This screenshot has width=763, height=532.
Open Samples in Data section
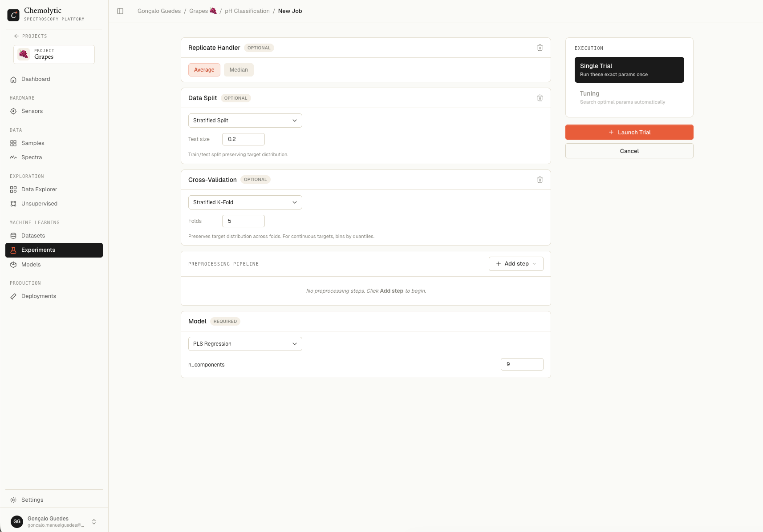(x=54, y=143)
